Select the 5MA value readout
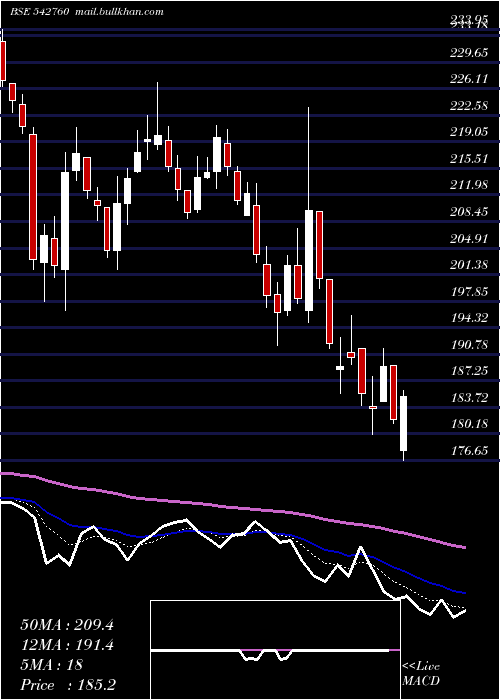This screenshot has height=700, width=500. pos(52,665)
